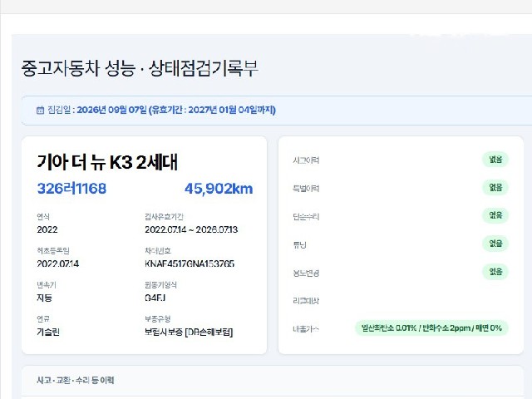Click the 없음 badge in the 단순수리 row

[x=495, y=215]
